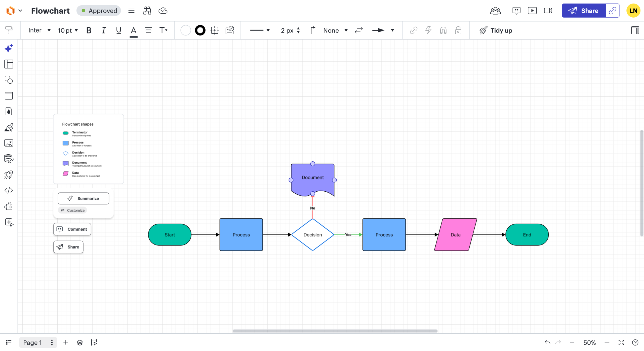
Task: Click the blue Share button
Action: [584, 11]
